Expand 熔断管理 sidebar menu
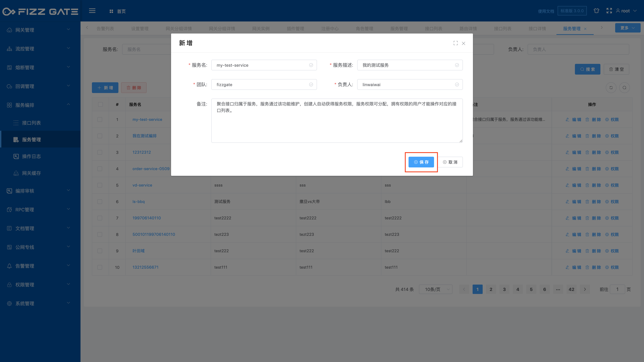Viewport: 644px width, 362px height. coord(40,67)
